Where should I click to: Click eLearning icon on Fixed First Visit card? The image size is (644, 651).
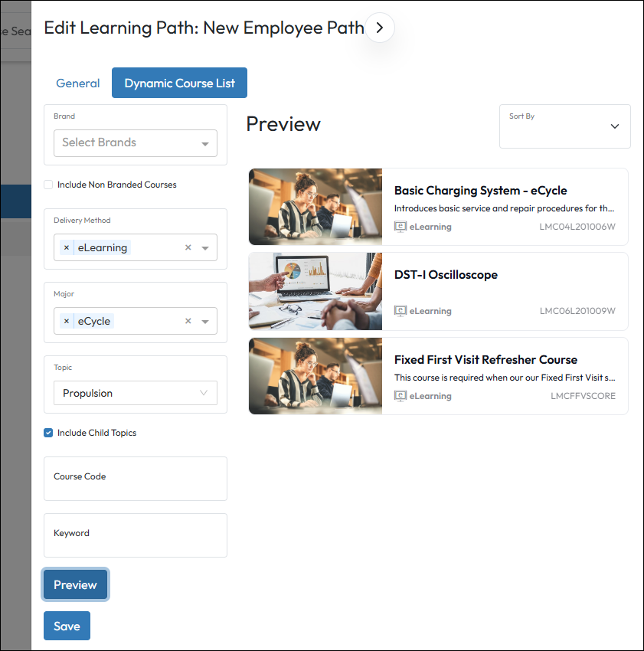click(400, 396)
